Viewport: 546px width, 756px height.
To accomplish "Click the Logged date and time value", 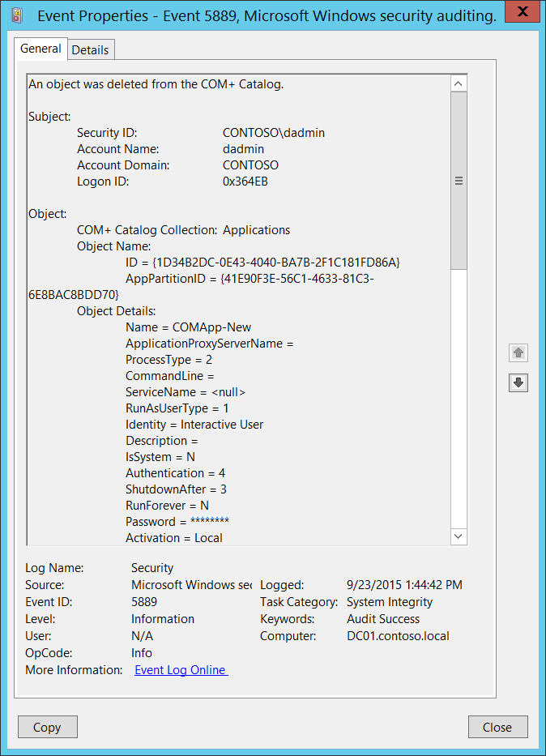I will click(404, 585).
